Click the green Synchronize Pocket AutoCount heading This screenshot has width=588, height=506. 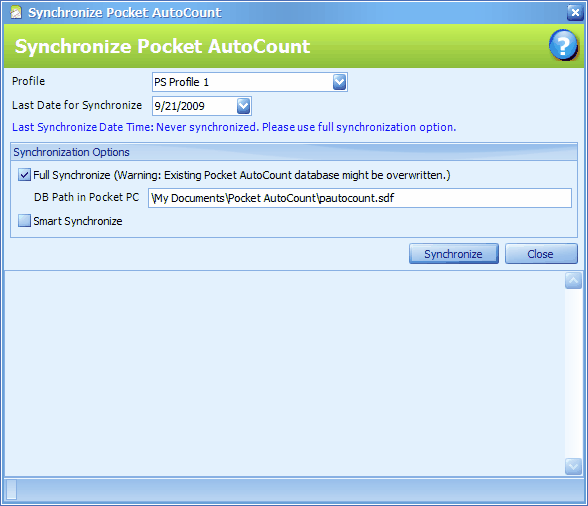tap(162, 47)
